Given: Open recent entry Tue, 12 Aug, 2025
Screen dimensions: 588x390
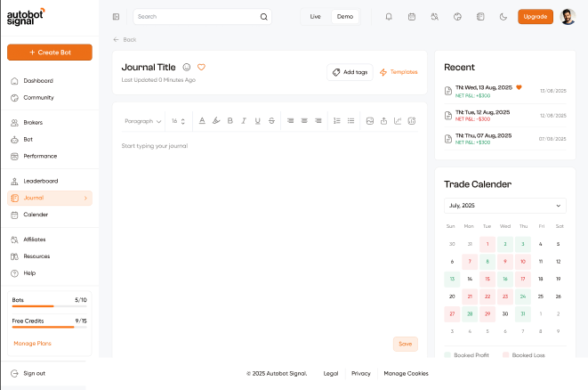Looking at the screenshot, I should click(505, 115).
